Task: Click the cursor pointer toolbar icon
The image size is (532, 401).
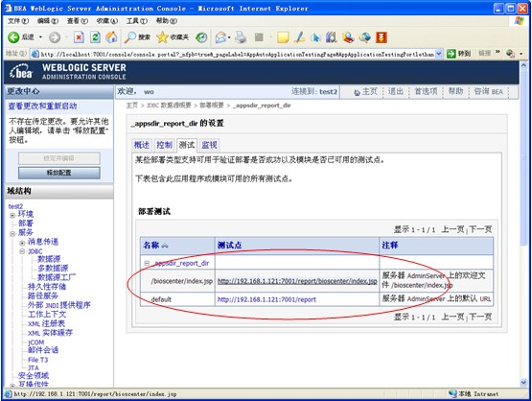Action: 315,37
